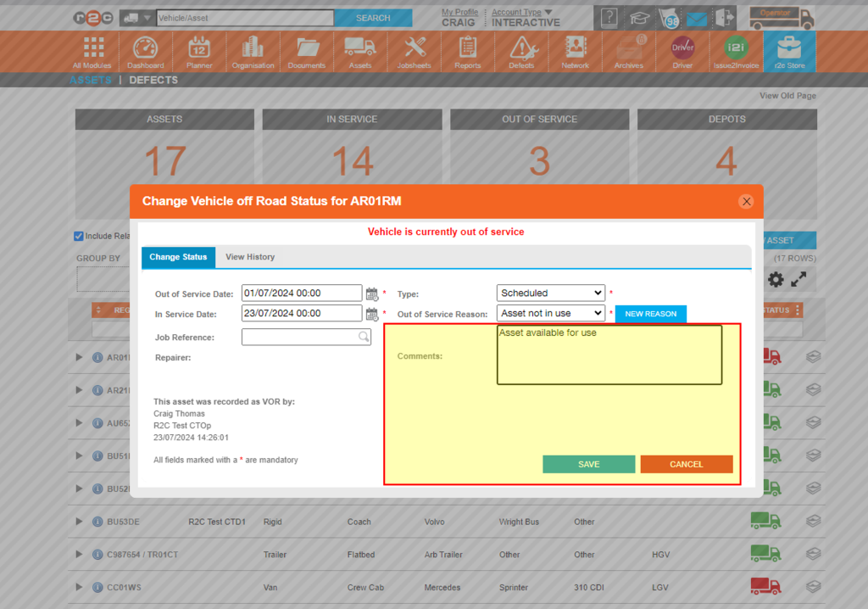Close the Change Vehicle off Road dialog
The height and width of the screenshot is (609, 868).
pos(746,201)
